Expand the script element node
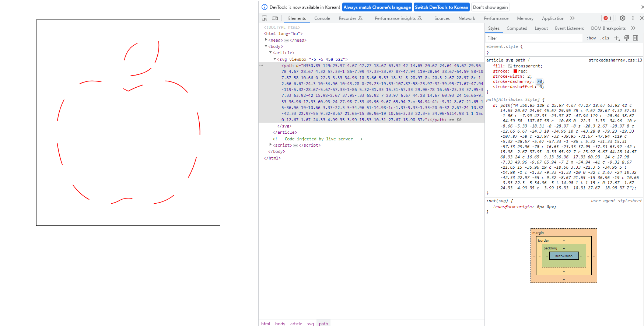The image size is (644, 326). pos(270,145)
